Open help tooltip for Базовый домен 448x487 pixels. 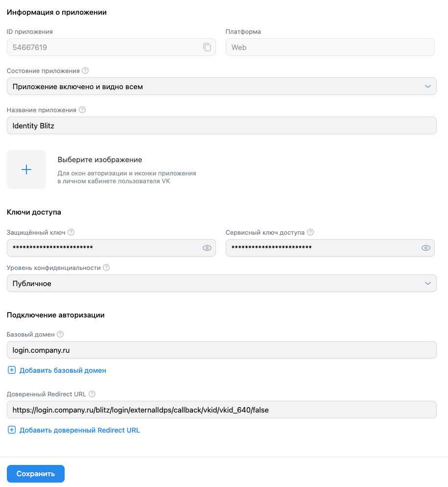(x=60, y=334)
